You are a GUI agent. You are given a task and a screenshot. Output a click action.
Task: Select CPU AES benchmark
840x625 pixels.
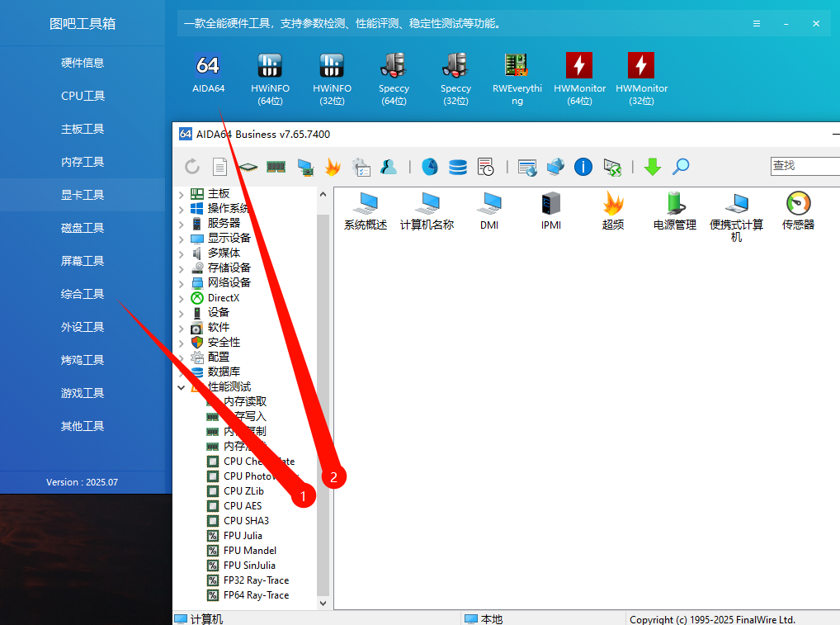[x=243, y=506]
